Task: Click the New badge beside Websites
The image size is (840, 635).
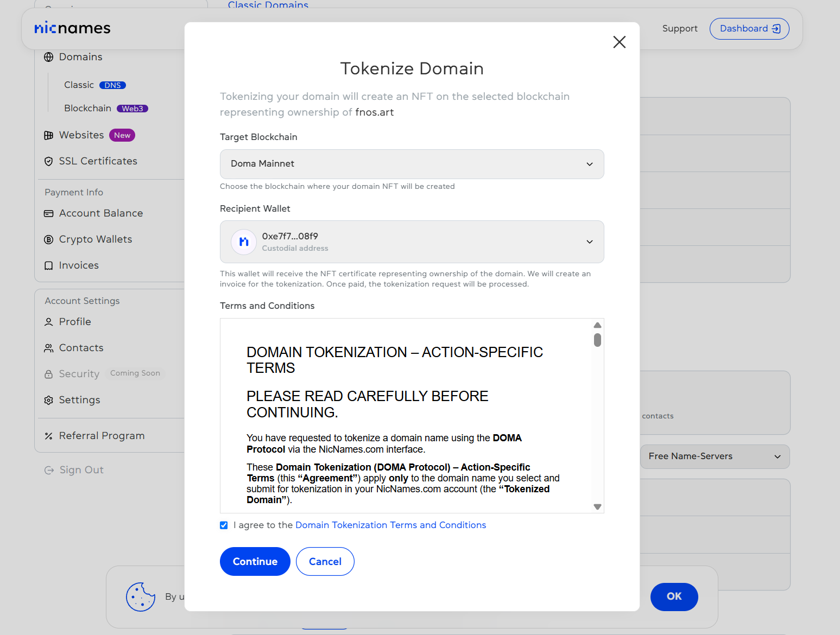Action: (x=122, y=135)
